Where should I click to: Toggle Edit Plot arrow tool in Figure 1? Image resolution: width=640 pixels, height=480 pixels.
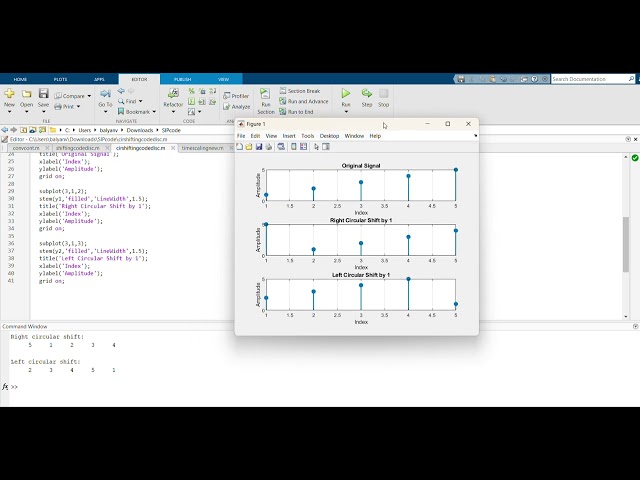pyautogui.click(x=316, y=147)
